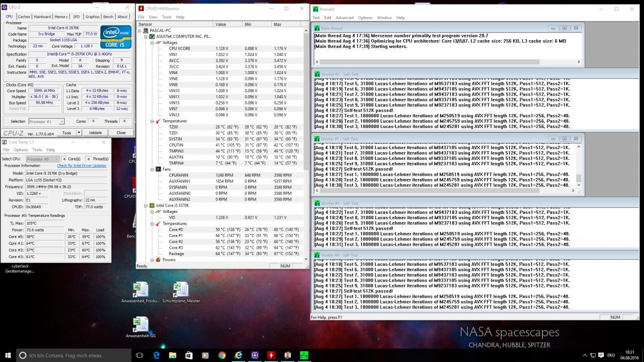This screenshot has height=362, width=644.
Task: Collapse Fans node in HWMonitor
Action: tap(152, 169)
